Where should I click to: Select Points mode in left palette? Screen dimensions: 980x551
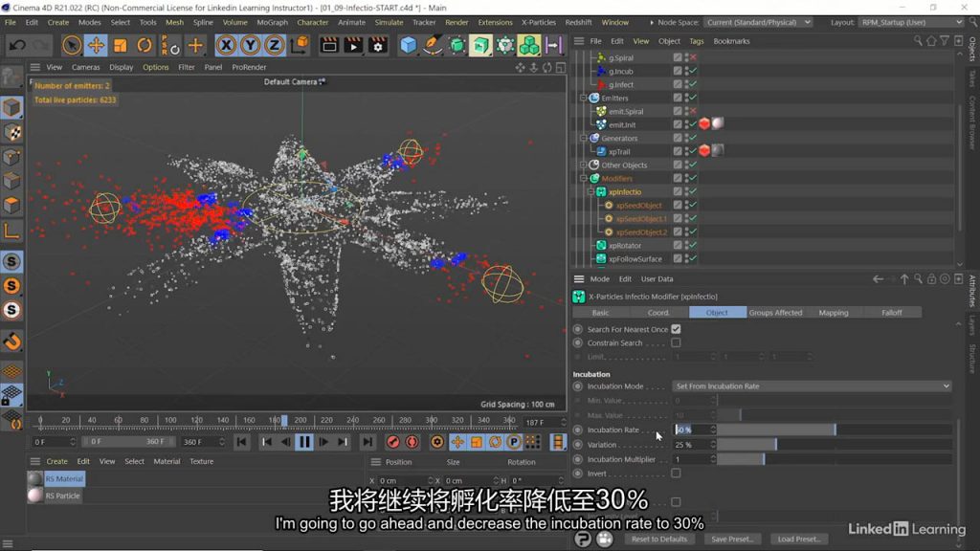click(x=11, y=157)
